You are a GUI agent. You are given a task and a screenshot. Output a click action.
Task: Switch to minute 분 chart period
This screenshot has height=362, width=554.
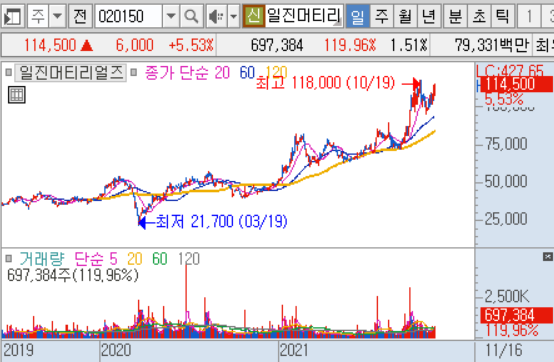[455, 16]
